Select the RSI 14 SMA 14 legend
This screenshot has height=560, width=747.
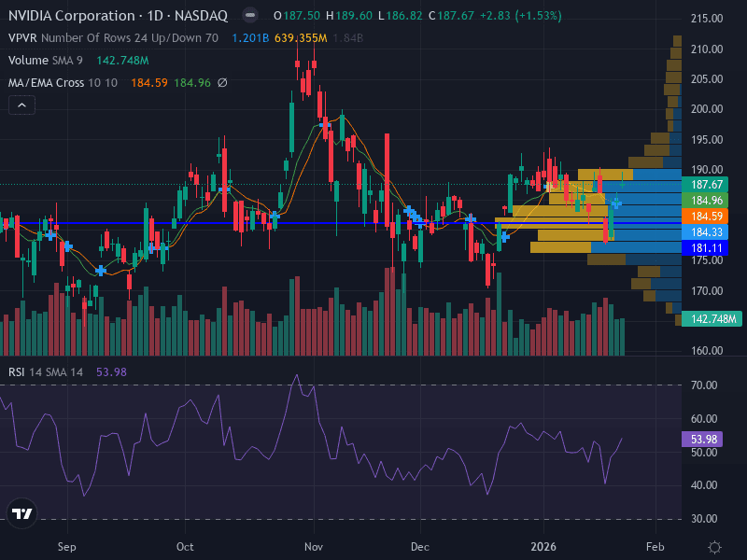46,371
